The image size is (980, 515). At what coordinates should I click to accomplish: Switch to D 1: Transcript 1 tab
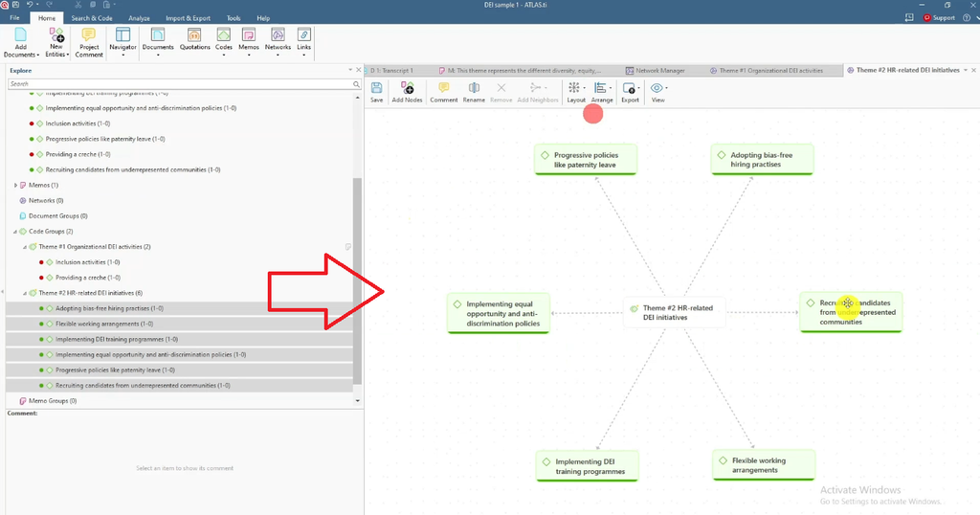[392, 71]
